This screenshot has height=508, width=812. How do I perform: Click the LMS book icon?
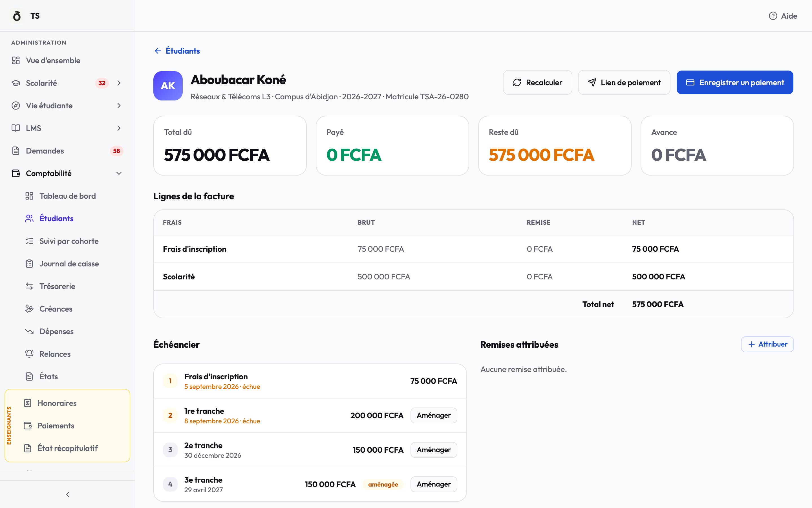pyautogui.click(x=16, y=128)
